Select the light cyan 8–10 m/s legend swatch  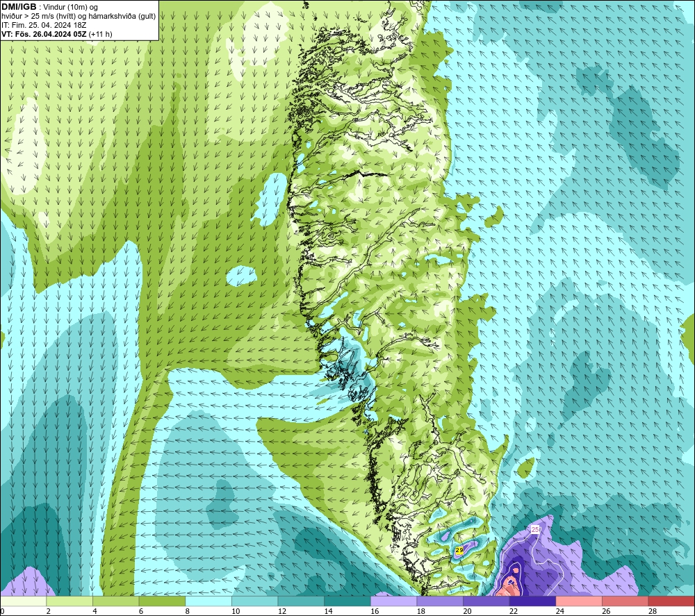click(x=208, y=601)
